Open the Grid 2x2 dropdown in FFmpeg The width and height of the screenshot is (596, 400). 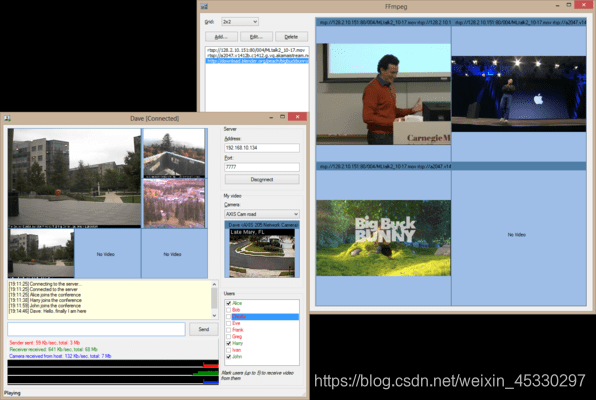tap(240, 22)
